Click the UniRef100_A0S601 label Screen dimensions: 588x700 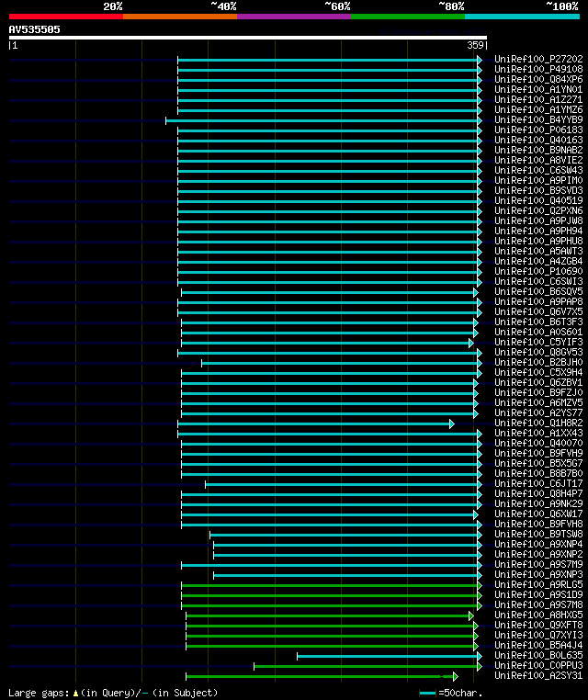(x=538, y=333)
